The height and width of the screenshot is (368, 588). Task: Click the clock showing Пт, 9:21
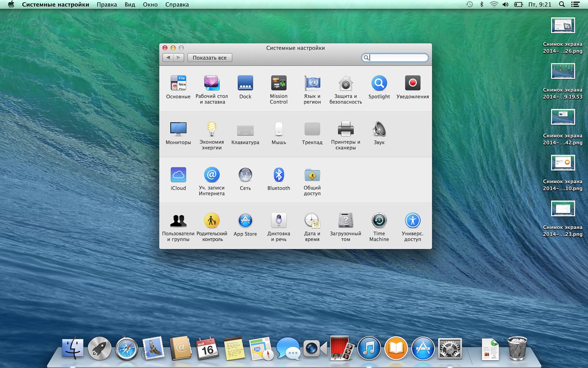pyautogui.click(x=540, y=4)
